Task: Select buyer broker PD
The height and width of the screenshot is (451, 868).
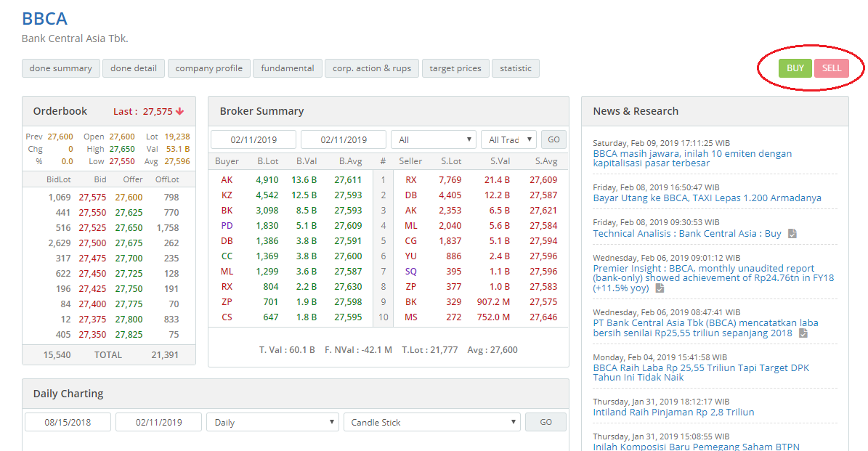Action: click(x=227, y=226)
